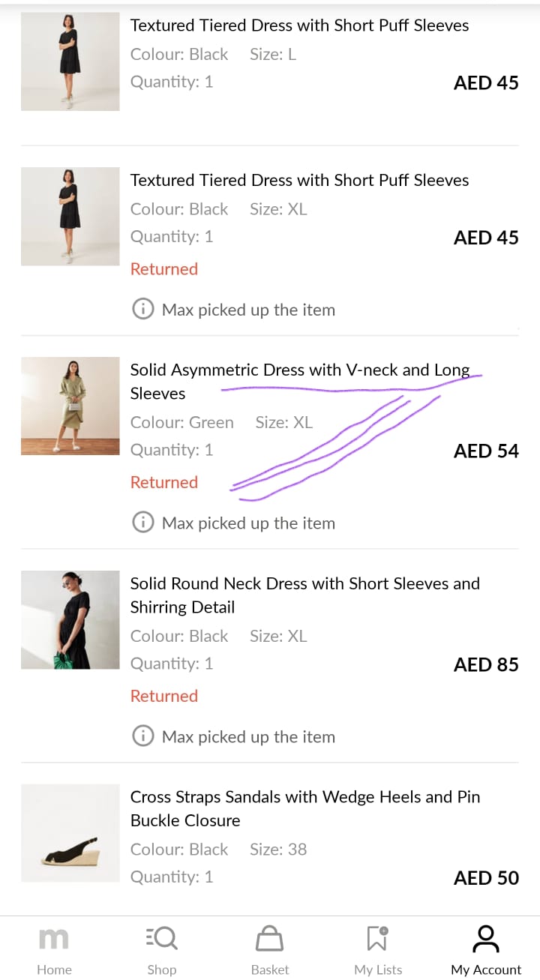View the Solid Round Neck Dress image
Viewport: 540px width, 980px height.
tap(70, 619)
